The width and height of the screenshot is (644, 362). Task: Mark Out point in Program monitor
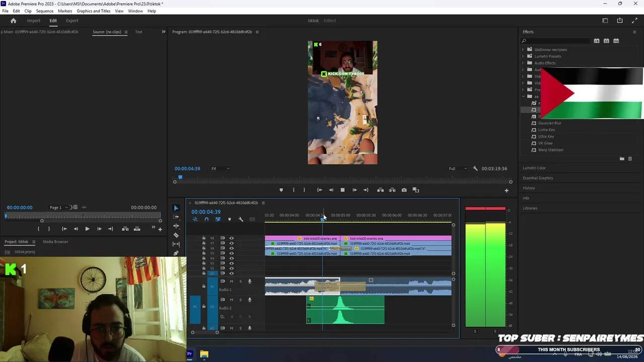[304, 190]
